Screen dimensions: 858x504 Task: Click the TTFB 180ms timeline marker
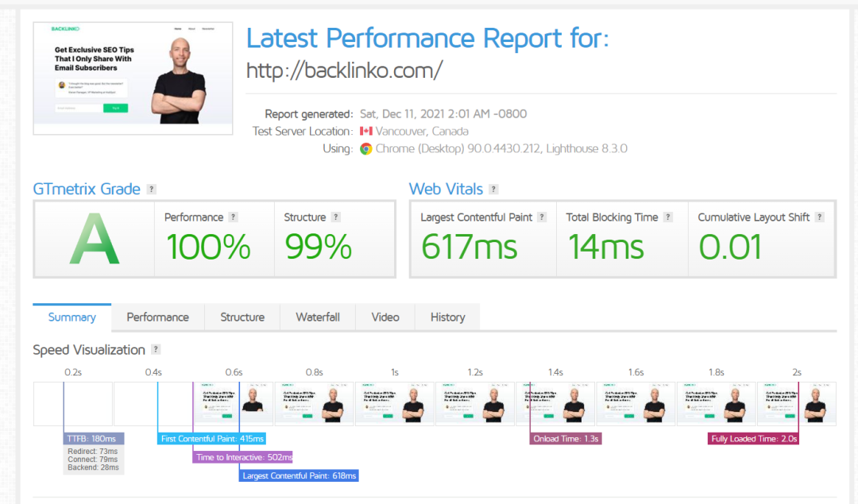[94, 439]
